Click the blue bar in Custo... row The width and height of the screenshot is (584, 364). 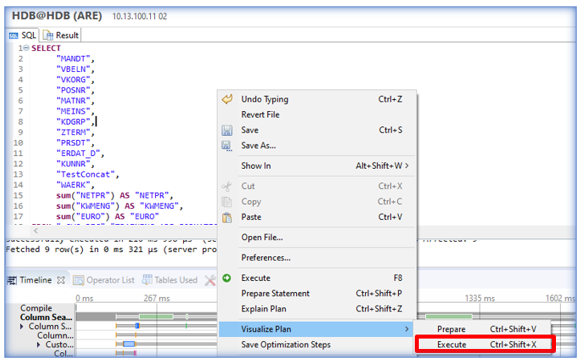pos(129,344)
